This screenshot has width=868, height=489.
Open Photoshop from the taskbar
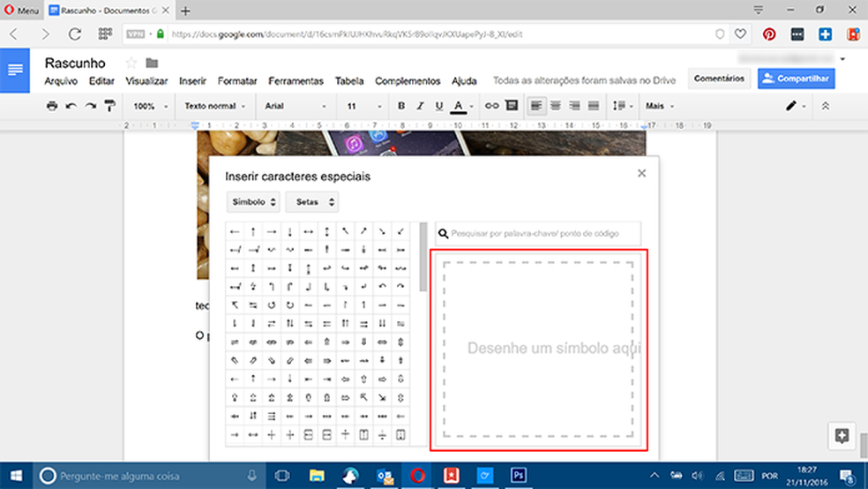pyautogui.click(x=519, y=475)
